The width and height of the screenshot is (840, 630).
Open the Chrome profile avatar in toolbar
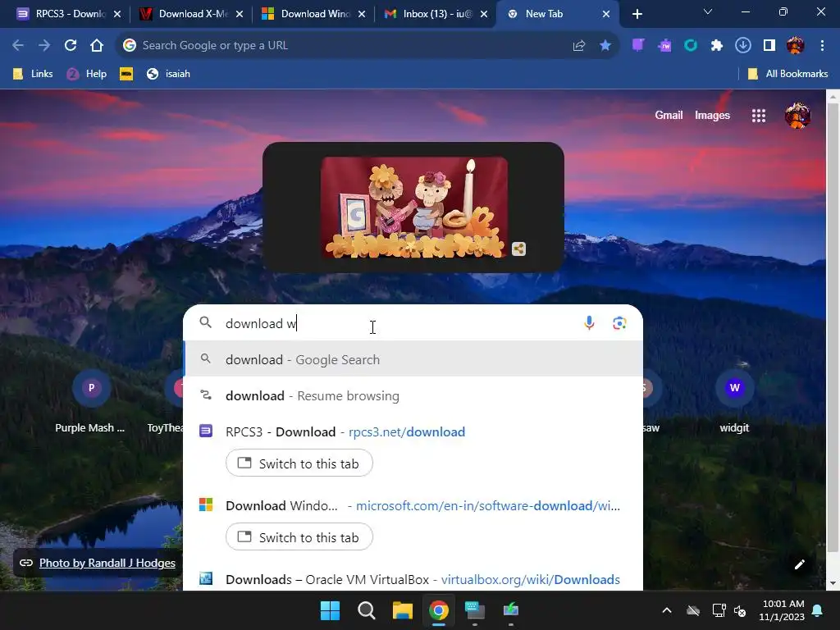pyautogui.click(x=796, y=46)
